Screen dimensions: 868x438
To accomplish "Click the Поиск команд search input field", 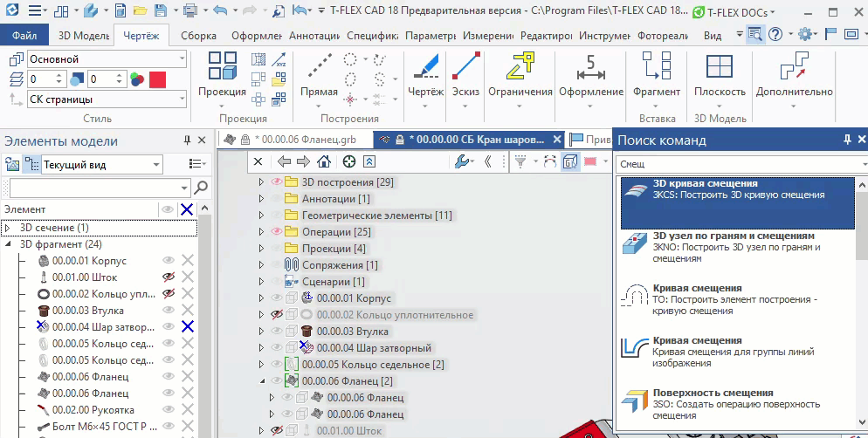I will 734,164.
